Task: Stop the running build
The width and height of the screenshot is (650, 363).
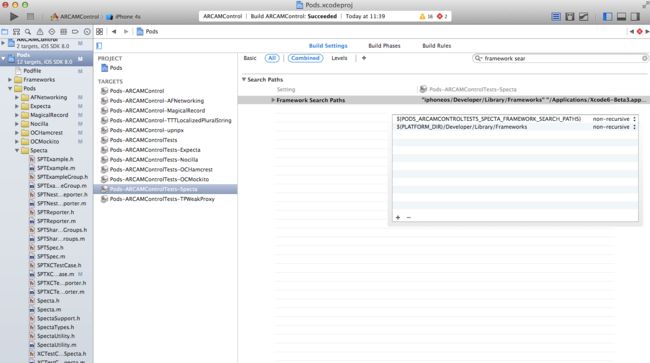Action: (30, 17)
